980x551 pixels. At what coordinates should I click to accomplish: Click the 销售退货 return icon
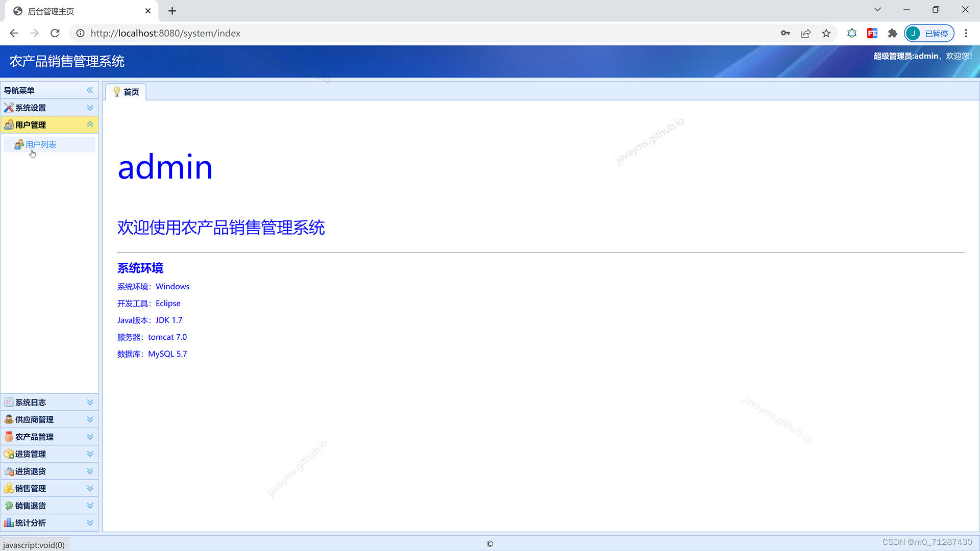(x=9, y=506)
